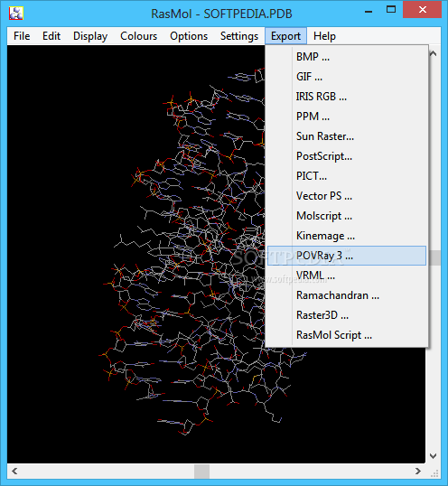Open the Options menu

189,36
